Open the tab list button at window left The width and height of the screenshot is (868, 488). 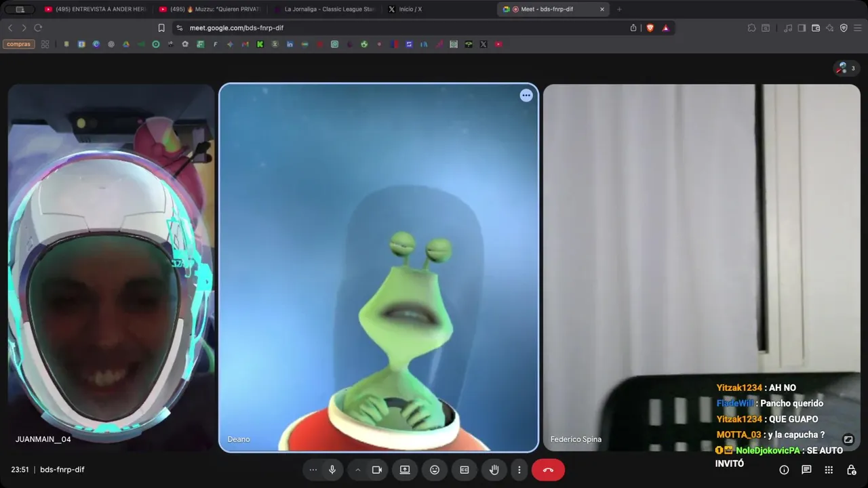pyautogui.click(x=20, y=9)
